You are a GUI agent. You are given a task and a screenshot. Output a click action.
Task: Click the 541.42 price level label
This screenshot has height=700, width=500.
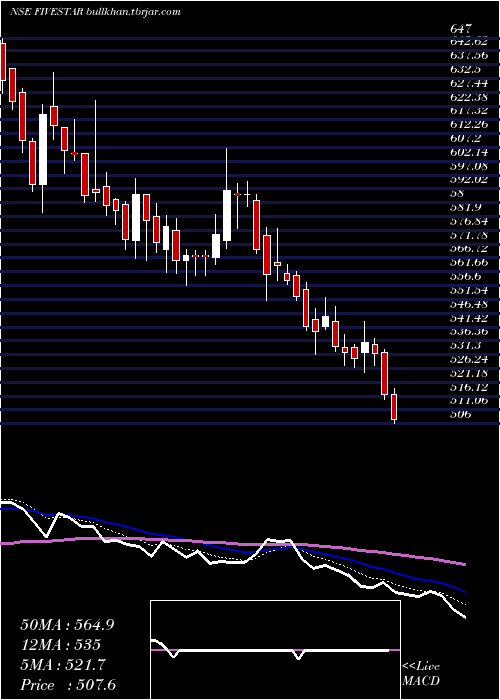469,318
